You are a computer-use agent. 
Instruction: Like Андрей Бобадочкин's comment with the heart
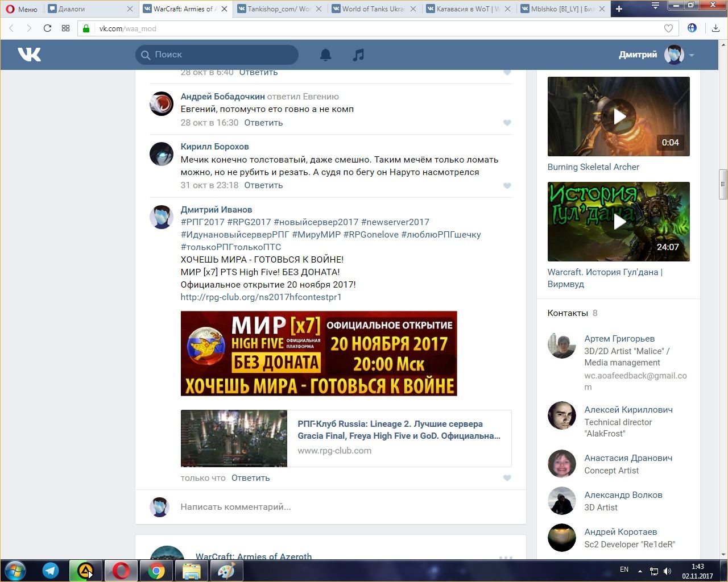507,123
